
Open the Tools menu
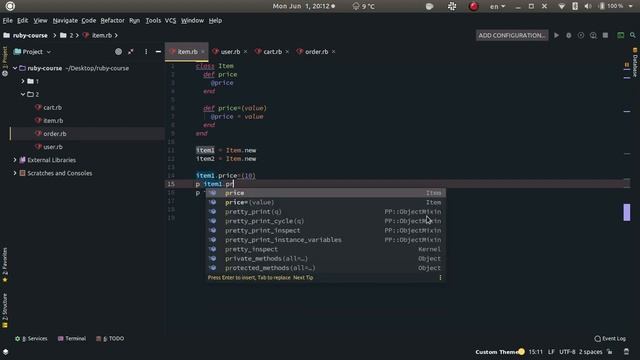click(153, 20)
